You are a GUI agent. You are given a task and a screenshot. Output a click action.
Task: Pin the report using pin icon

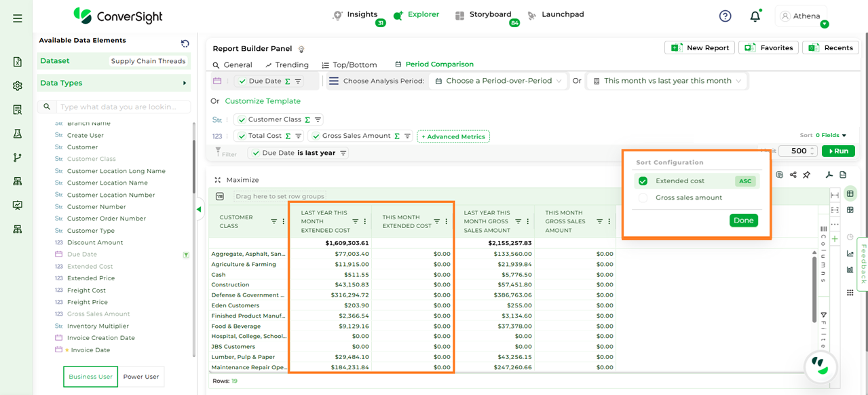pyautogui.click(x=807, y=175)
